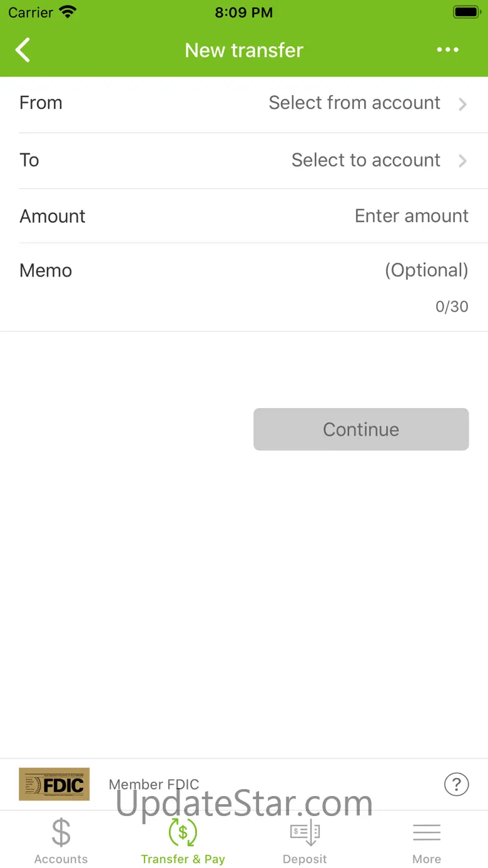Screen dimensions: 488x868
Task: Expand the From account chevron
Action: click(463, 104)
